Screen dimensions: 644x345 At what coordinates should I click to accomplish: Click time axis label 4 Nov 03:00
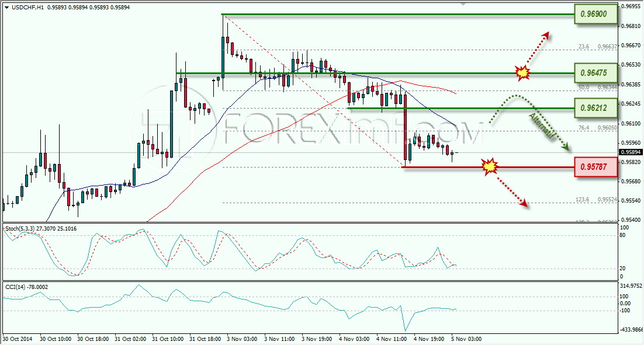tap(354, 339)
